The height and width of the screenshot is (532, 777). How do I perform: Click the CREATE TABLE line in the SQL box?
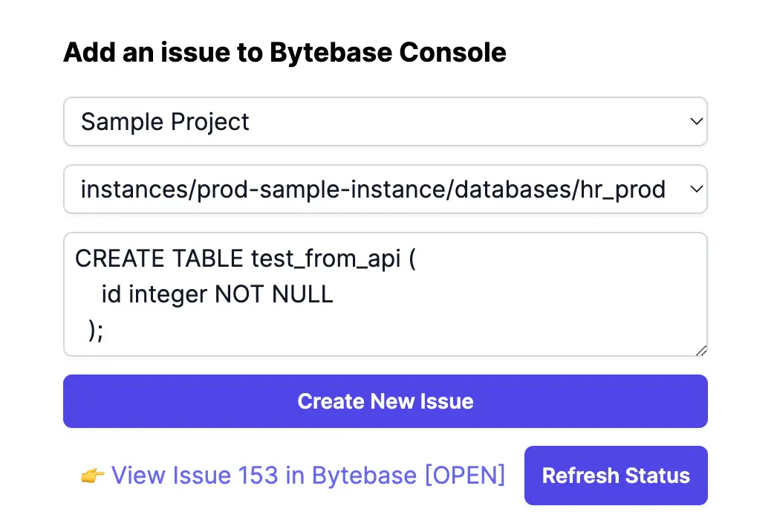coord(245,259)
